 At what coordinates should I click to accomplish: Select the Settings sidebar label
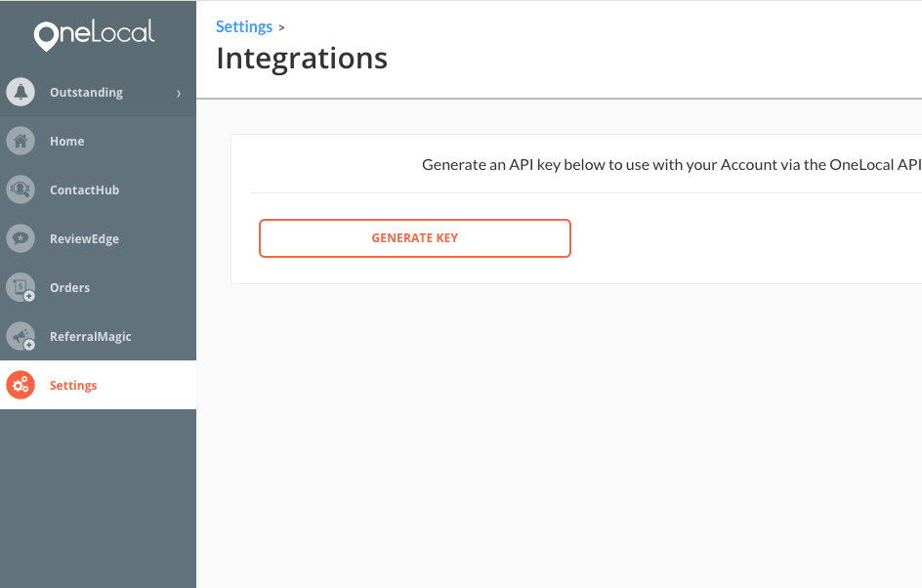73,386
